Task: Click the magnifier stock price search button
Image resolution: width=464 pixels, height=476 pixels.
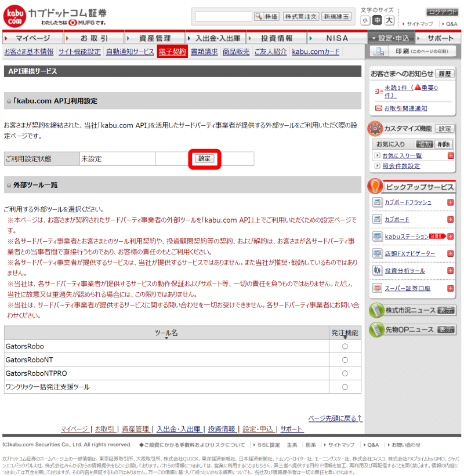Action: point(267,16)
